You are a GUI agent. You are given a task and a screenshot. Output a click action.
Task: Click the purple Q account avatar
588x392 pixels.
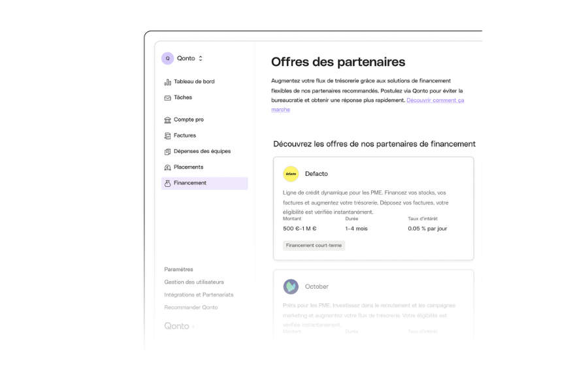(168, 58)
